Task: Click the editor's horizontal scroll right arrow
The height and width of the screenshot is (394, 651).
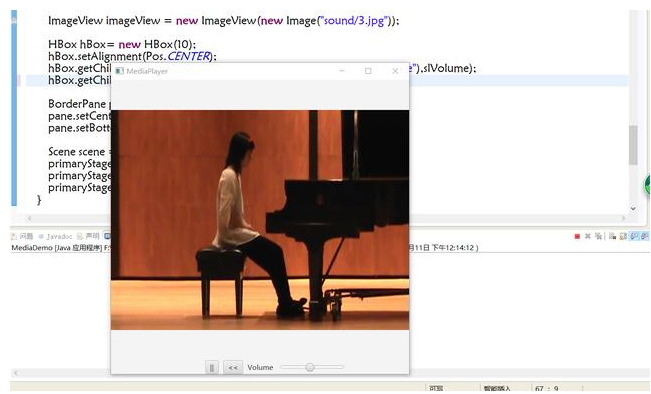Action: pos(623,218)
